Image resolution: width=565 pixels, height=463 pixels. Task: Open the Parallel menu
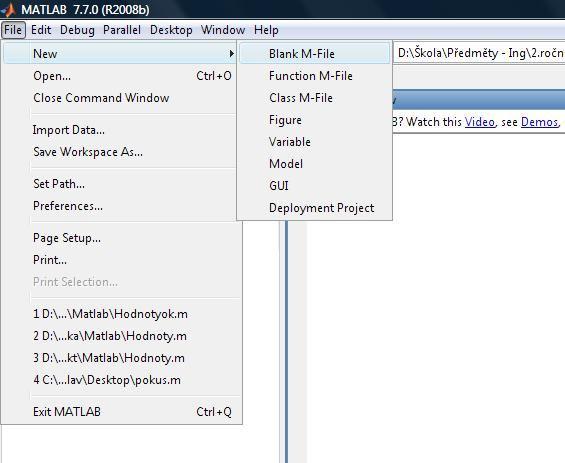[x=122, y=30]
